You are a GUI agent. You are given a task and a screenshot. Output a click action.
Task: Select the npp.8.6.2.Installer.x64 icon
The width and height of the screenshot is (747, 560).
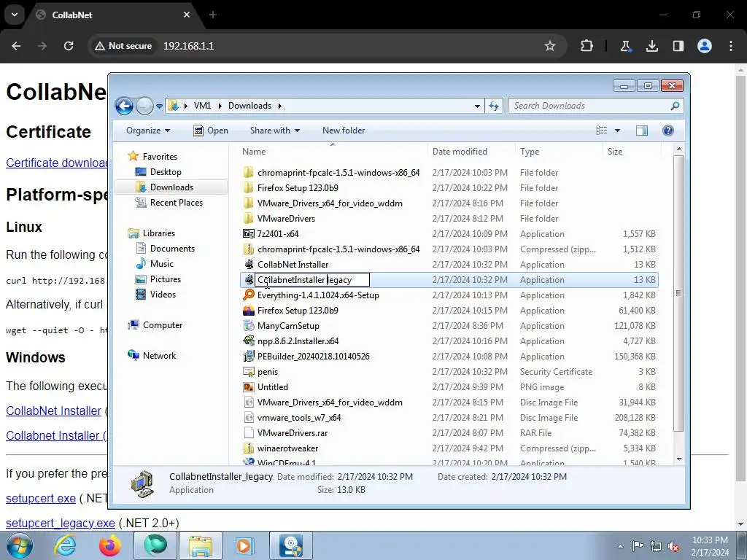tap(248, 341)
